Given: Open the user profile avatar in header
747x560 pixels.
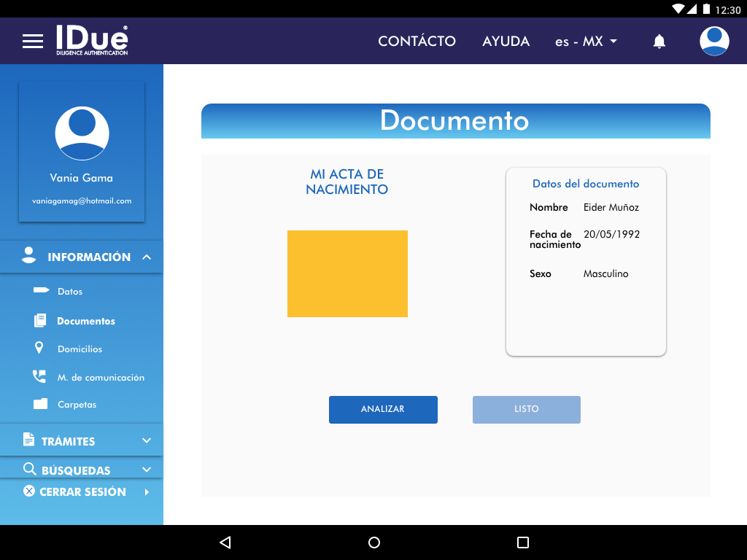Looking at the screenshot, I should [x=714, y=41].
